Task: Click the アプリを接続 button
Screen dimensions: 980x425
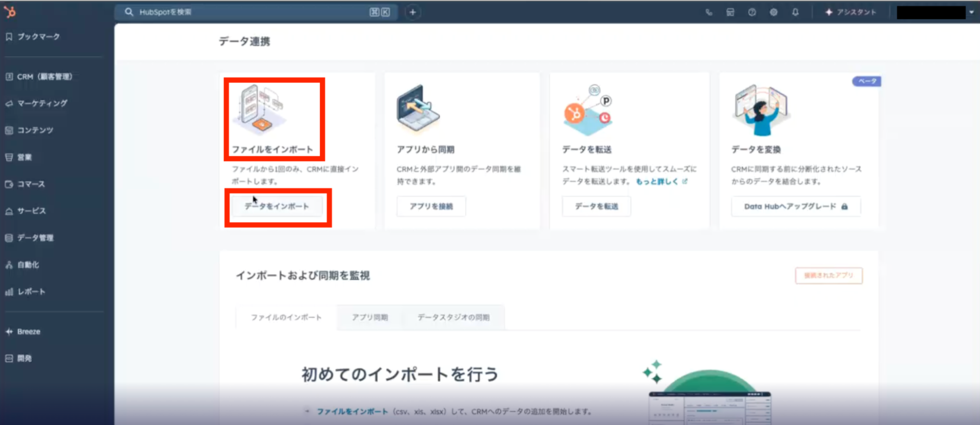Action: point(431,207)
